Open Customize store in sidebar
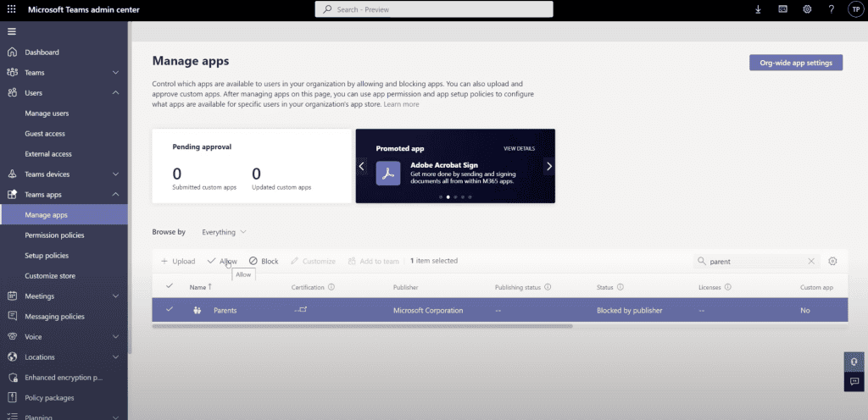Viewport: 868px width, 420px height. tap(50, 276)
